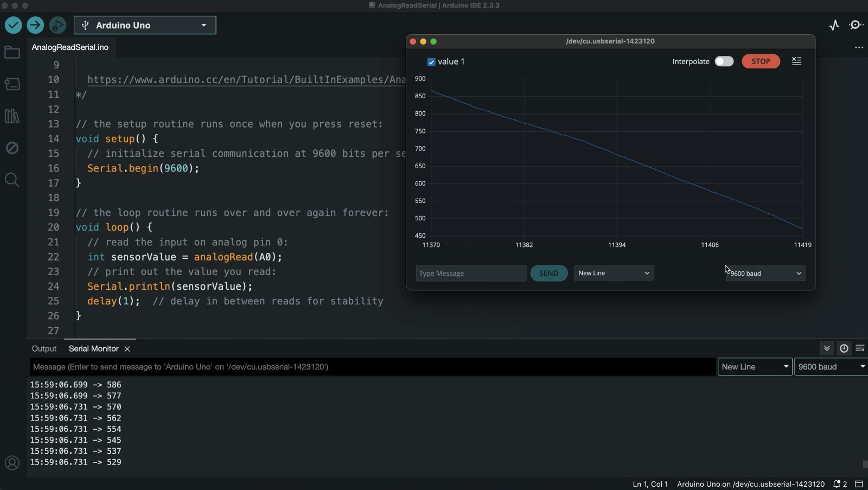Toggle timestamp clock icon in Serial Monitor
The width and height of the screenshot is (868, 490).
click(844, 348)
